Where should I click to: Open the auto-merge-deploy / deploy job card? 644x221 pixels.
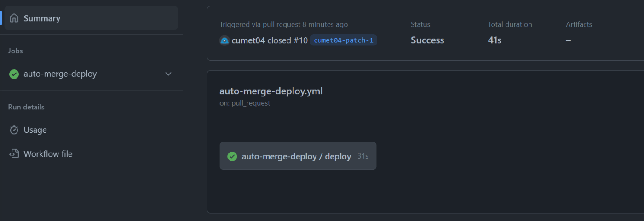tap(297, 156)
